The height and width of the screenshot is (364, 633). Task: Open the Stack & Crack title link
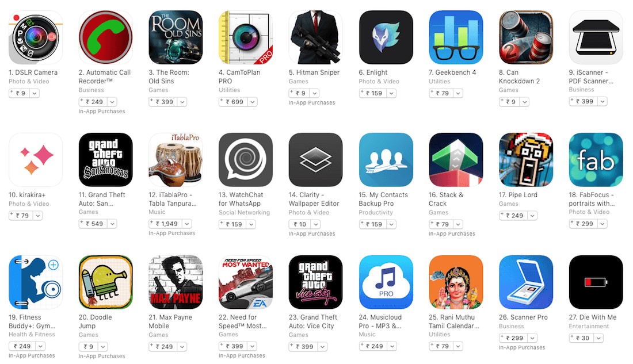coord(446,199)
